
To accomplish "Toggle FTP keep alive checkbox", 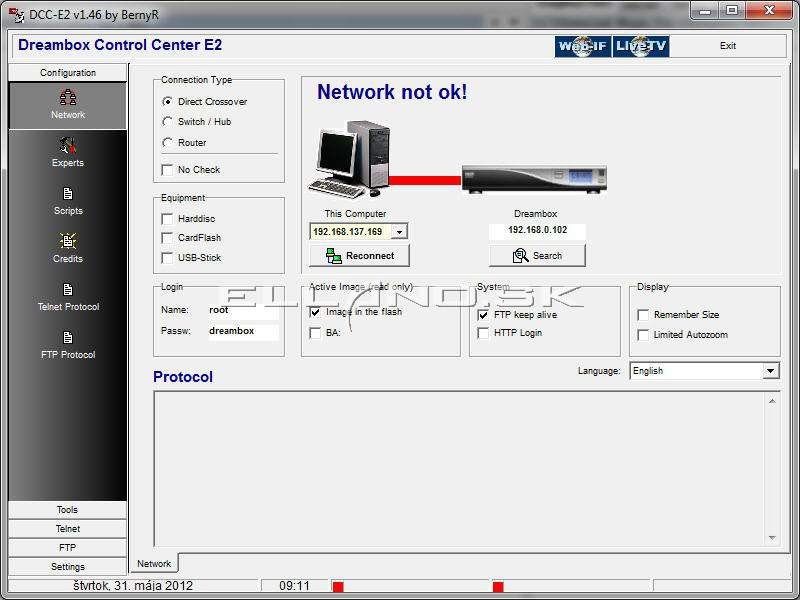I will coord(483,315).
